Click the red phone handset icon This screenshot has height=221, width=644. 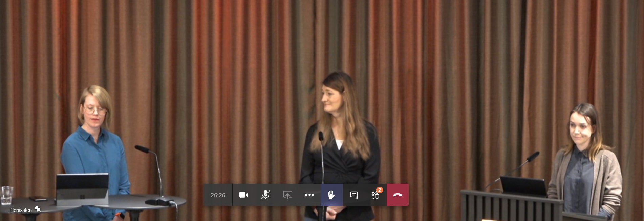[x=398, y=195]
